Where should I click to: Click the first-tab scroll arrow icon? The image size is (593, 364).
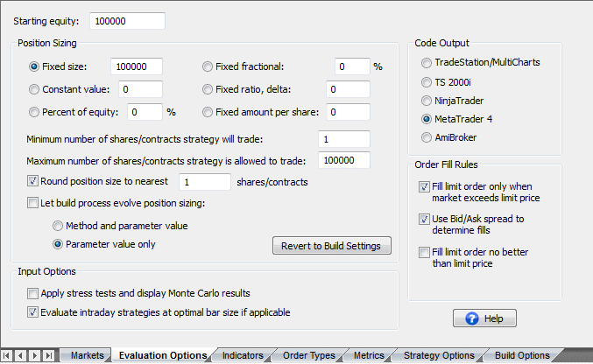[8, 355]
